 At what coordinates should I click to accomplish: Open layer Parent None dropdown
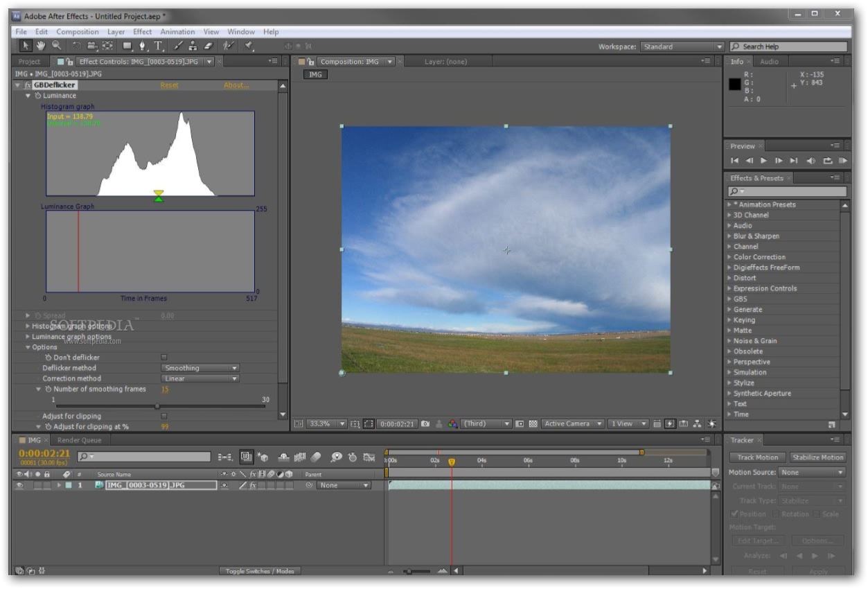pos(344,486)
